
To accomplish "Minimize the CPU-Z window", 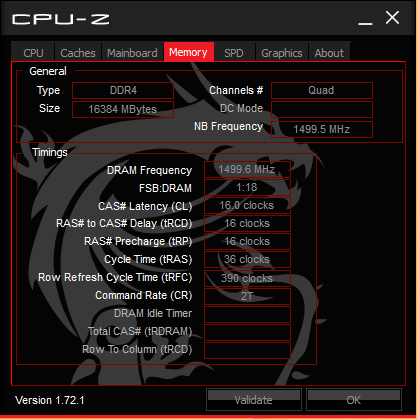I will [x=365, y=21].
